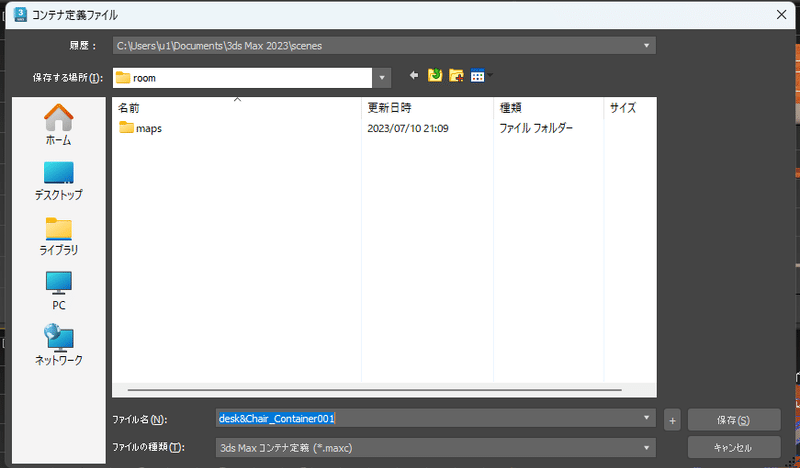Open the PC location
This screenshot has height=468, width=800.
pos(59,291)
